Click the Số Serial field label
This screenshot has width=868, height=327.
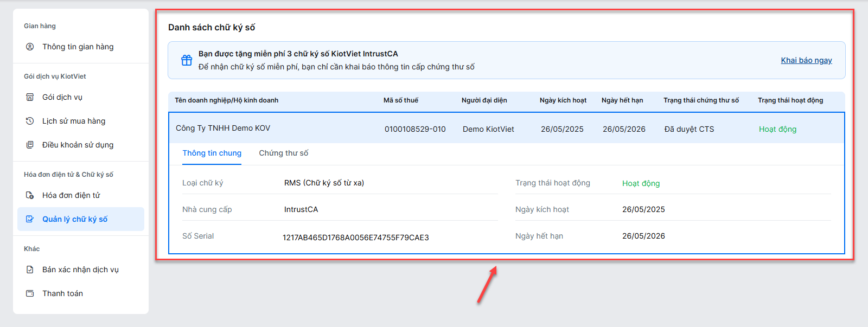pos(198,236)
